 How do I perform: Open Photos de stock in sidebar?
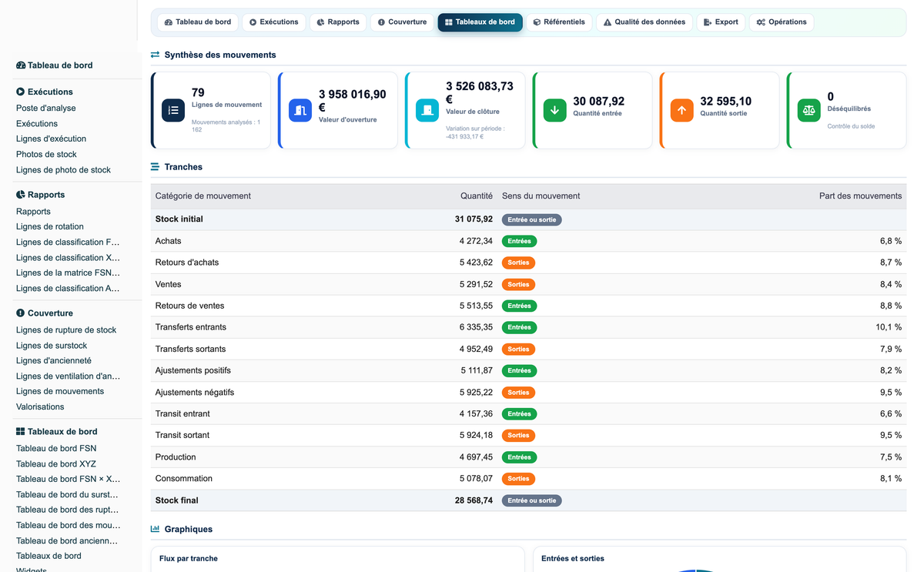click(46, 155)
